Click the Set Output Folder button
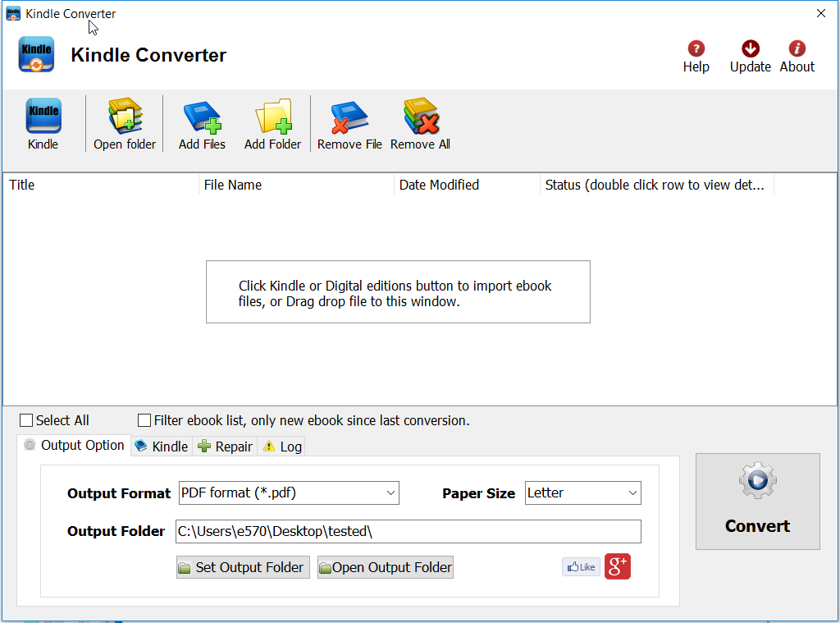Screen dimensions: 840x623 243,567
